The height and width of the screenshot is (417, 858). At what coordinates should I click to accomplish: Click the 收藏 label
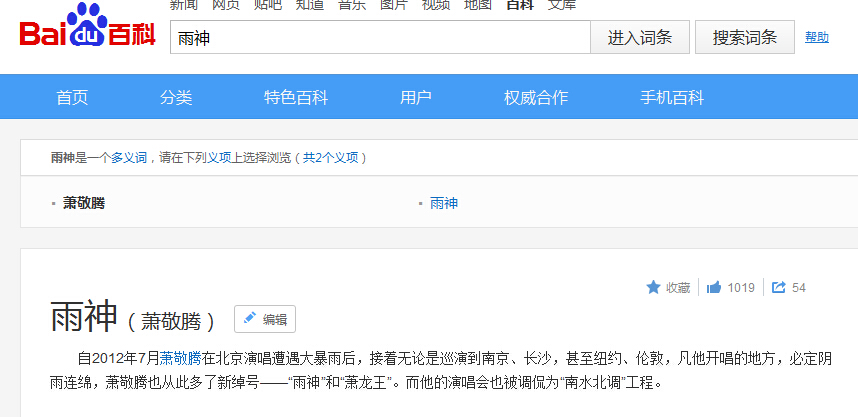click(678, 288)
